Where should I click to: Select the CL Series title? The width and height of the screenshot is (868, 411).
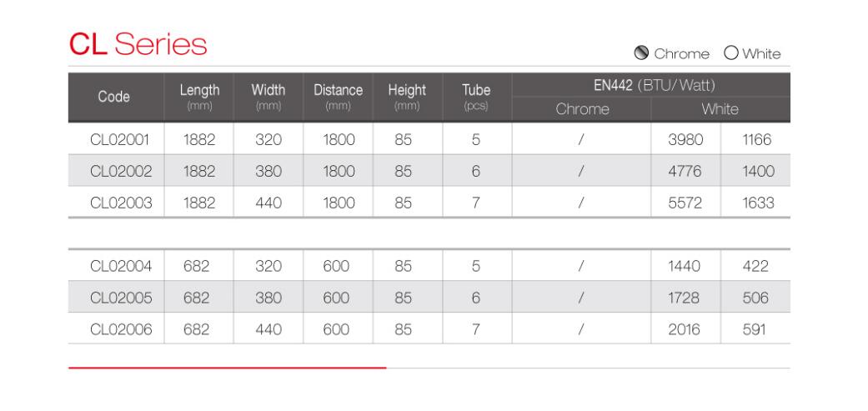[138, 44]
